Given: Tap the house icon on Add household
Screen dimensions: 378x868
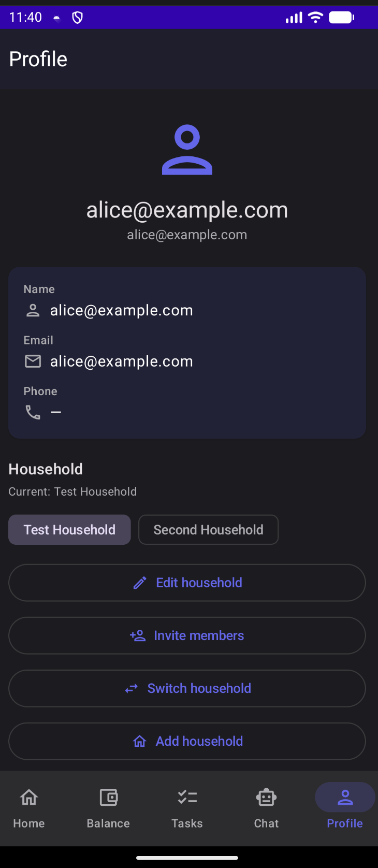Looking at the screenshot, I should pyautogui.click(x=140, y=742).
